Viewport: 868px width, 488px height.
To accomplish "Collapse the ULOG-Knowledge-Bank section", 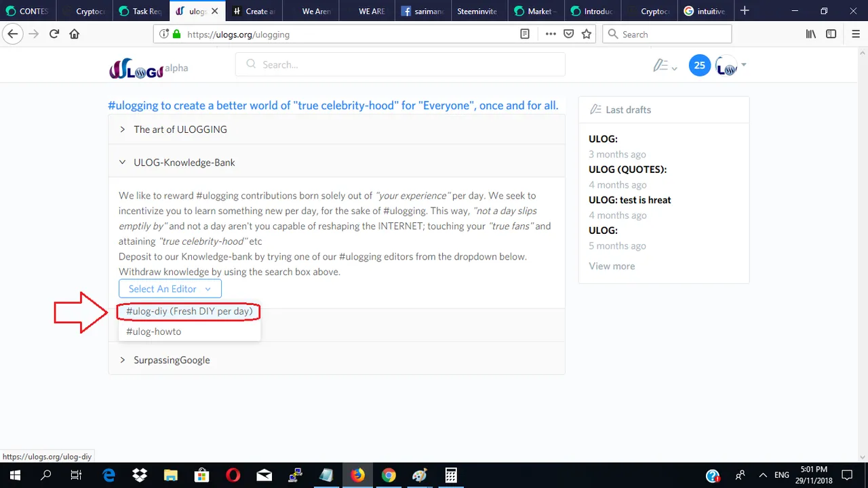I will coord(336,163).
